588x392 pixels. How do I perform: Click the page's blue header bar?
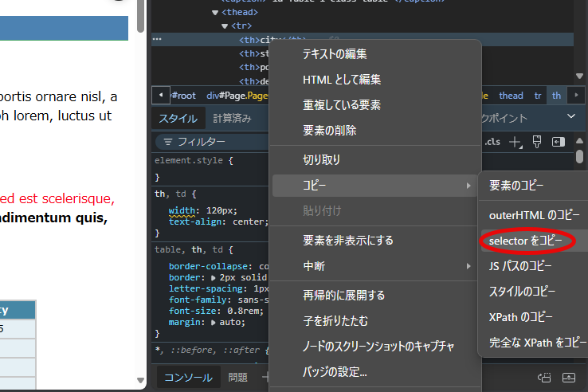coord(64,28)
